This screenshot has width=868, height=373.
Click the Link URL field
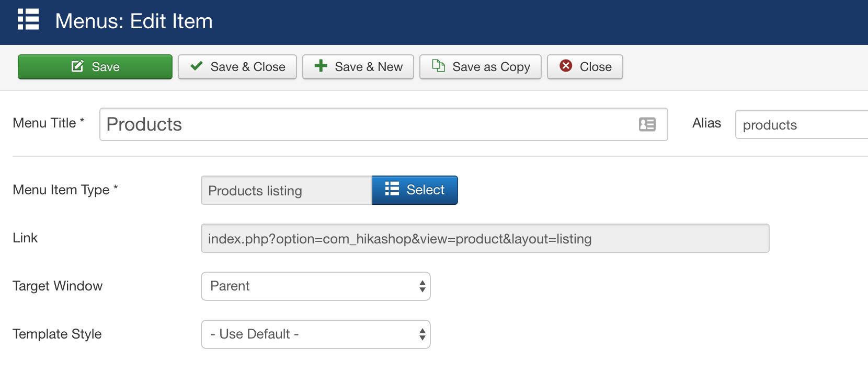click(485, 239)
